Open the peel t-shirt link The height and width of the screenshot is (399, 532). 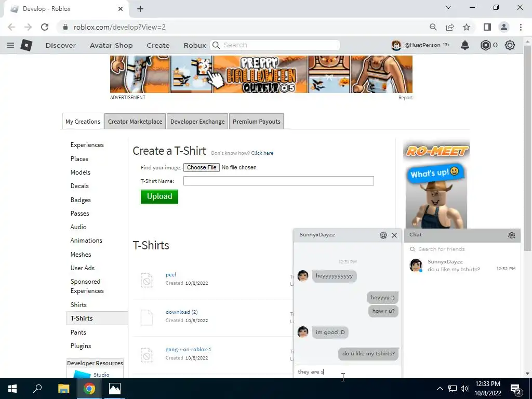point(171,274)
